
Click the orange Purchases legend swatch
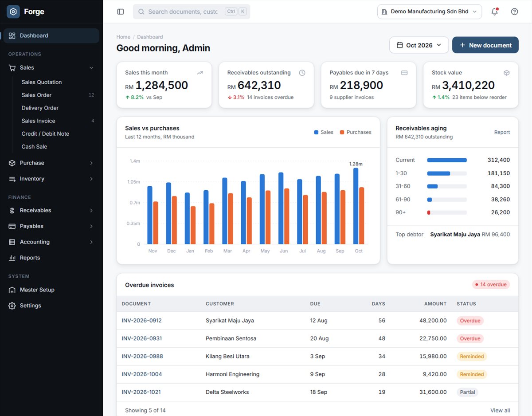[x=342, y=132]
